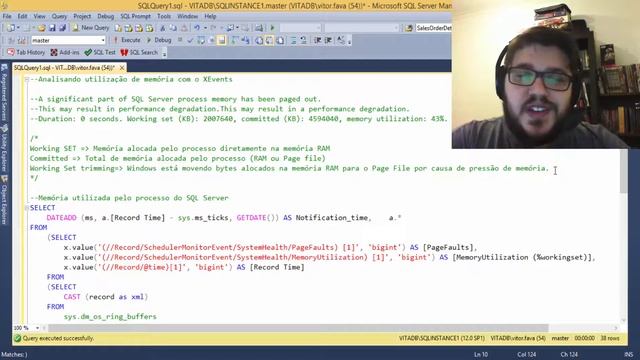Toggle the highlighted Intellisense Enabled icon

[x=222, y=40]
